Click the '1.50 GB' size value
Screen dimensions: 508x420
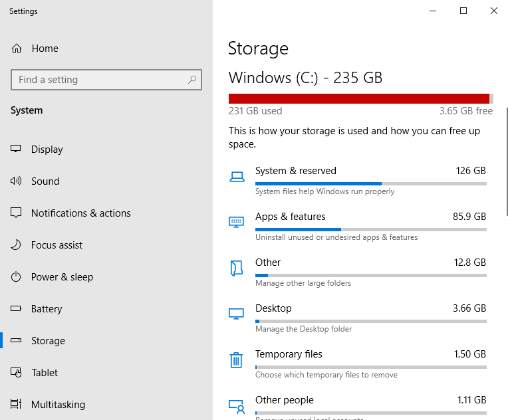(x=470, y=354)
